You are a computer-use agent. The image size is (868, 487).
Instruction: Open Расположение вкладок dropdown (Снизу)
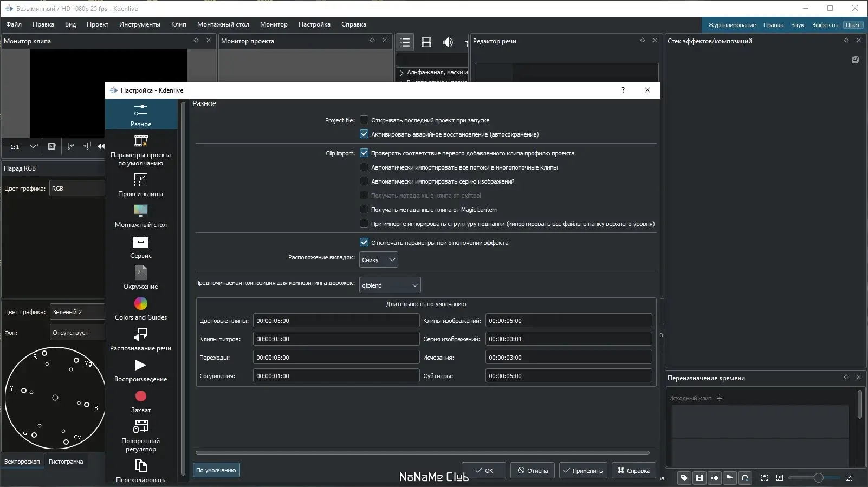pyautogui.click(x=379, y=260)
